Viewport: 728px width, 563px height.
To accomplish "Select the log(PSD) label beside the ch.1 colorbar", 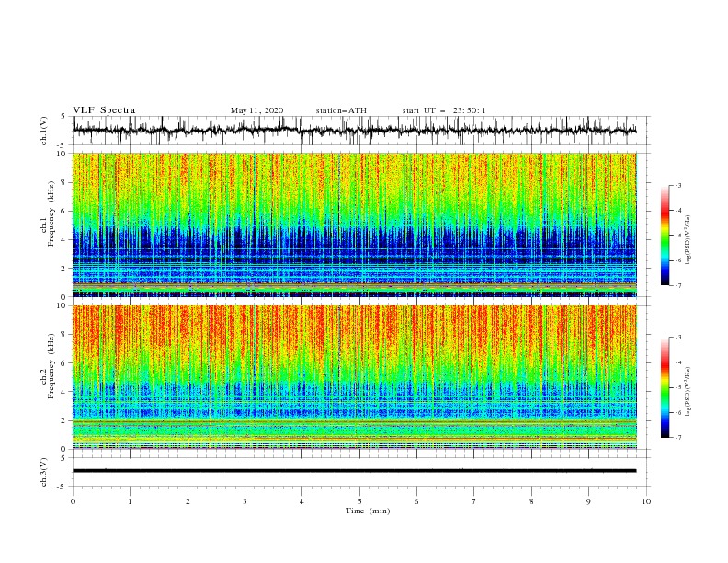I will pyautogui.click(x=688, y=239).
